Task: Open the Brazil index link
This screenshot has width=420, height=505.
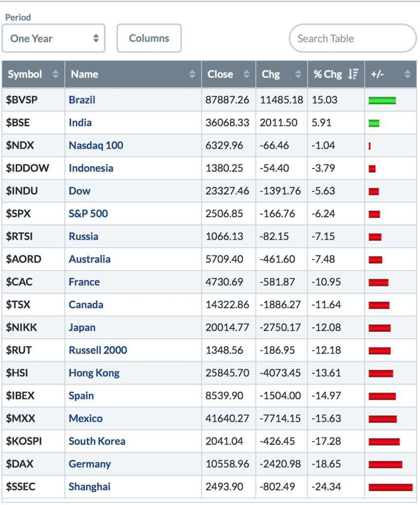Action: click(82, 100)
